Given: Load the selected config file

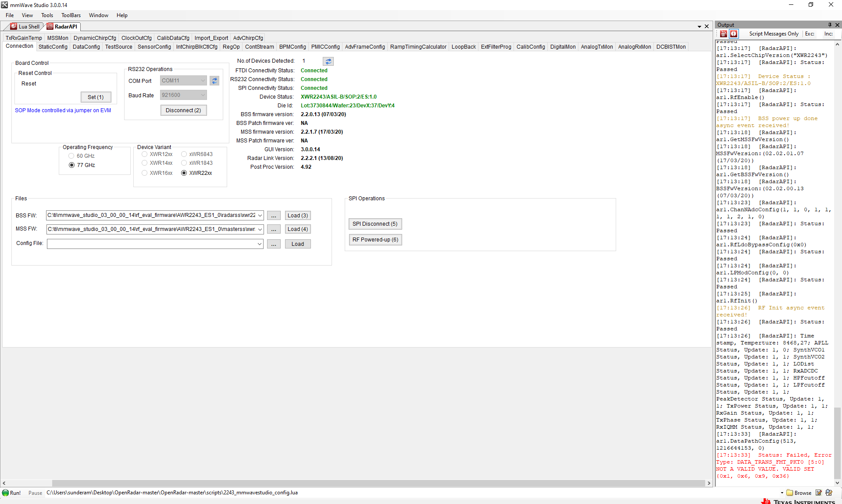Looking at the screenshot, I should 298,244.
